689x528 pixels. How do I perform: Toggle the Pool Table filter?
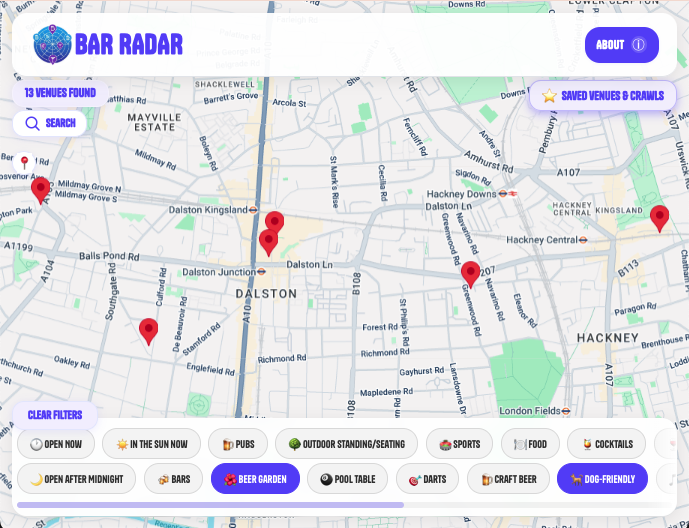tap(348, 479)
